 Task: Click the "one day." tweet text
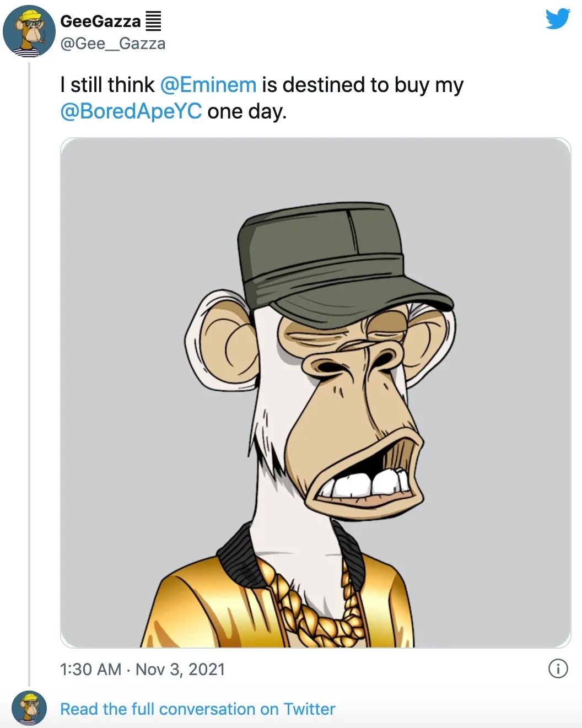pyautogui.click(x=247, y=111)
